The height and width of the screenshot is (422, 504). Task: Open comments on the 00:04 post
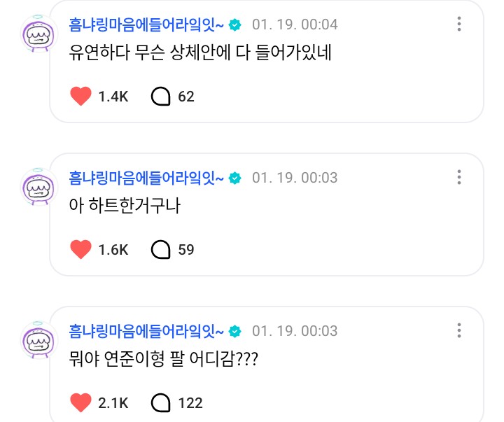click(x=160, y=96)
